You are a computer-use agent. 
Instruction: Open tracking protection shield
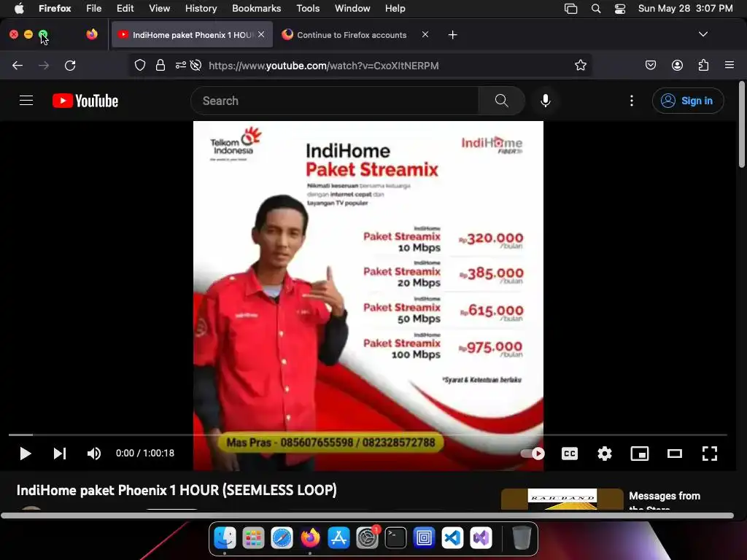[x=139, y=65]
